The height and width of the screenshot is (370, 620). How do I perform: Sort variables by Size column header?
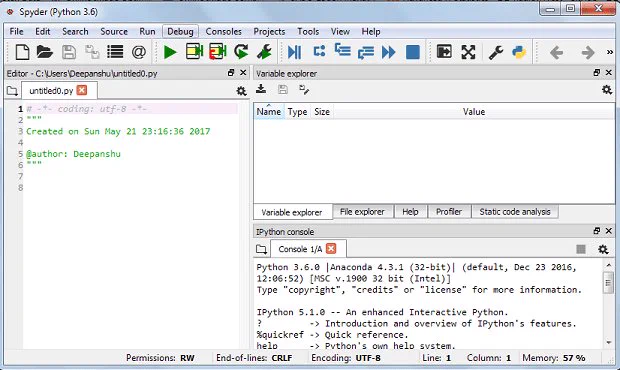(322, 112)
